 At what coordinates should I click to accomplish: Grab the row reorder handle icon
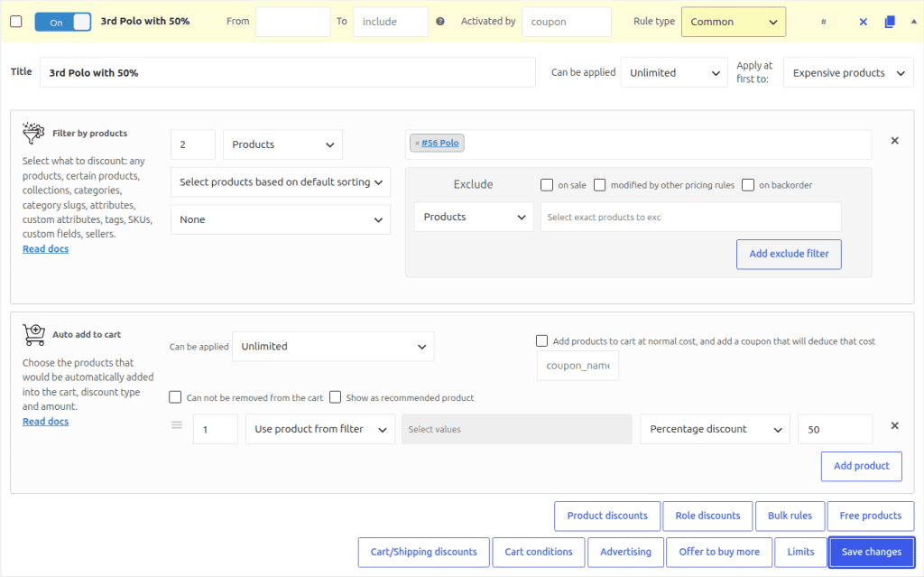pyautogui.click(x=177, y=424)
